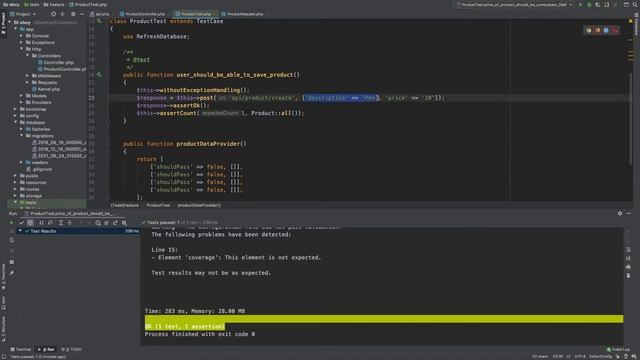Open in Safari browser icon in editor

click(606, 30)
